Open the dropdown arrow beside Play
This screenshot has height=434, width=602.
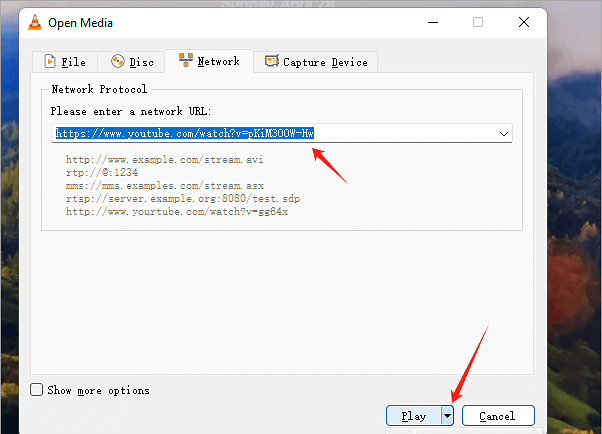[x=448, y=416]
